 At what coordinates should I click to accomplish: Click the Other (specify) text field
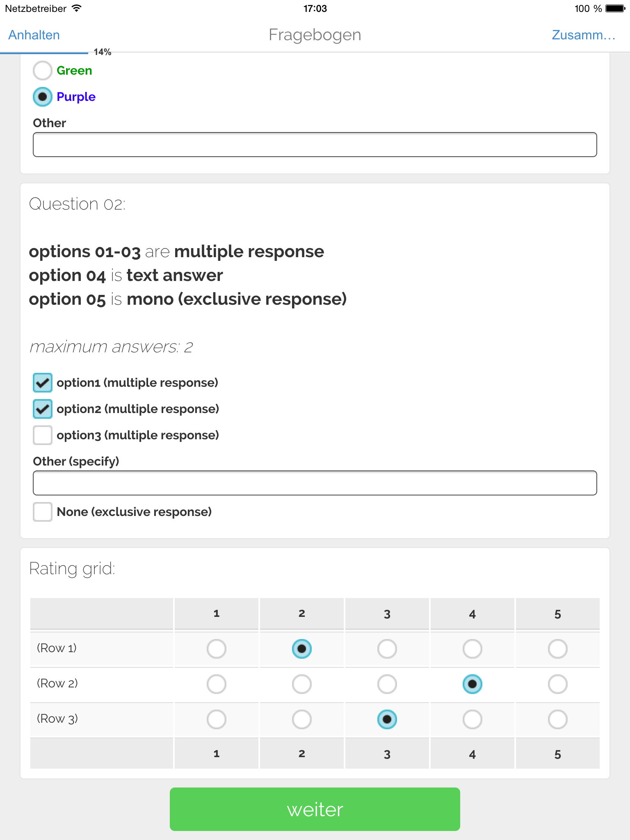click(x=315, y=483)
